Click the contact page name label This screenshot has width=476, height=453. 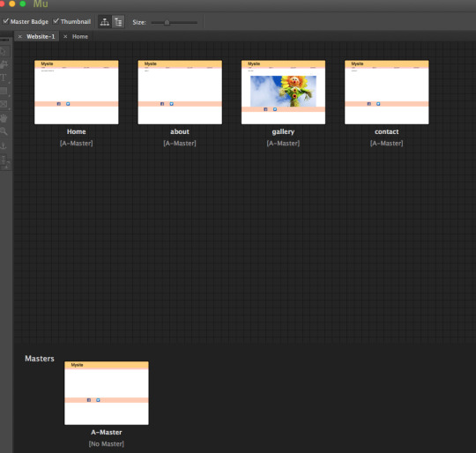click(386, 131)
